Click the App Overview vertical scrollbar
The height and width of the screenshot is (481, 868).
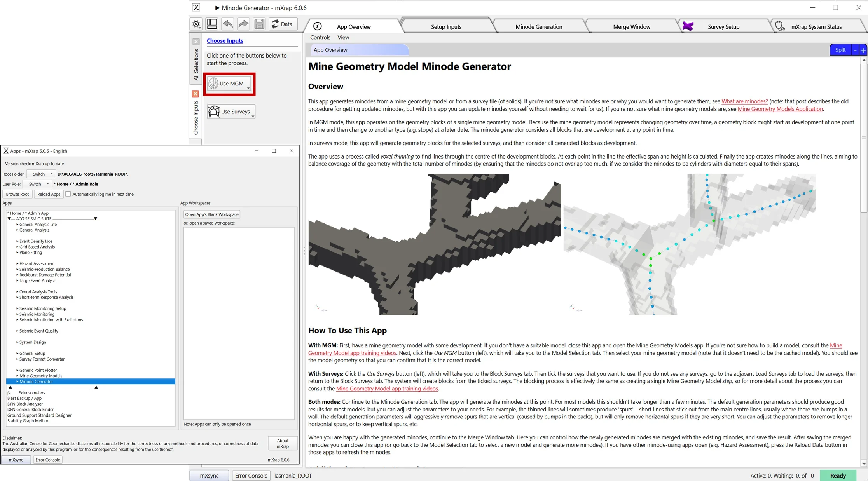(863, 138)
